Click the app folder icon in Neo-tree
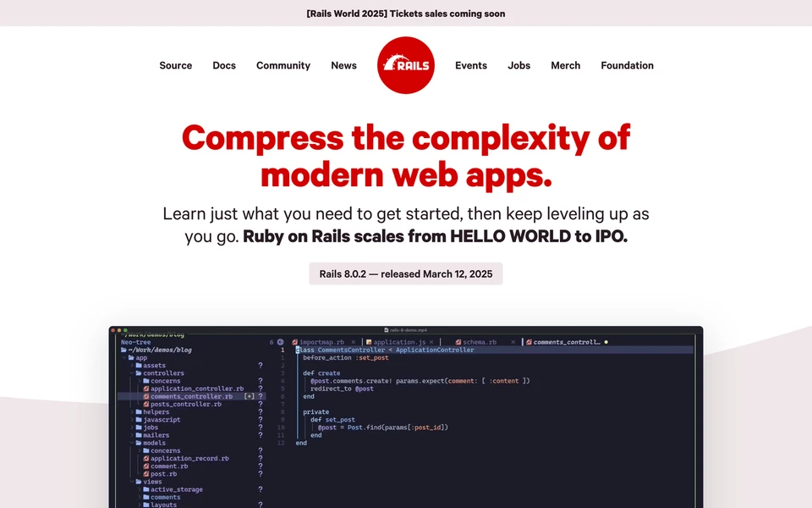The image size is (812, 508). [x=132, y=357]
